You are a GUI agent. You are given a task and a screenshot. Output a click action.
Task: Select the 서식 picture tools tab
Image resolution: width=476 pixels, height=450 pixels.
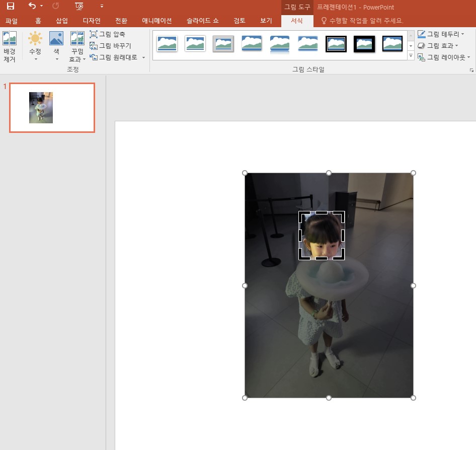(x=297, y=21)
